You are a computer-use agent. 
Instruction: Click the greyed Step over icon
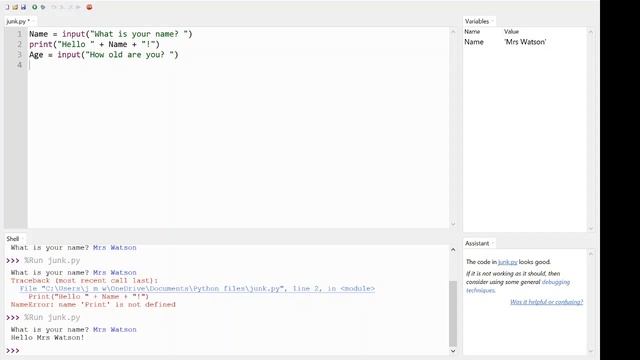click(53, 7)
